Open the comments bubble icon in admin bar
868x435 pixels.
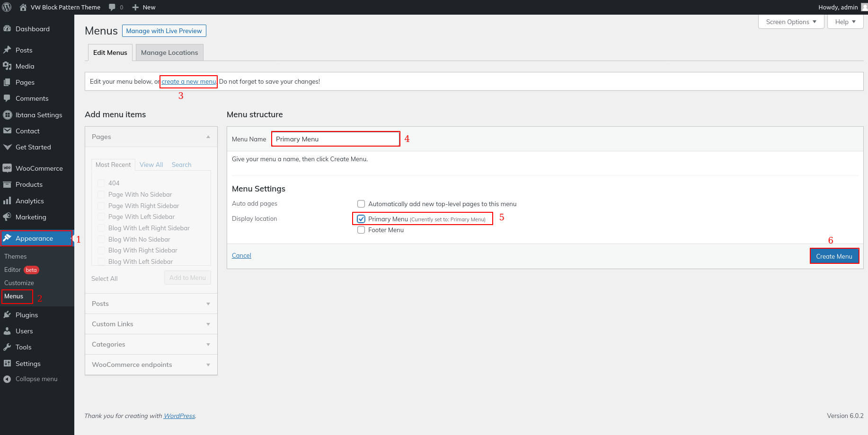click(x=112, y=7)
